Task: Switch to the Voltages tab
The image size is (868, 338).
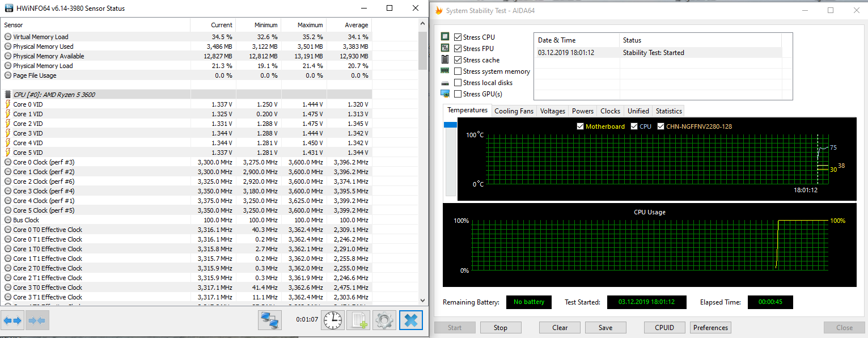Action: (x=553, y=111)
